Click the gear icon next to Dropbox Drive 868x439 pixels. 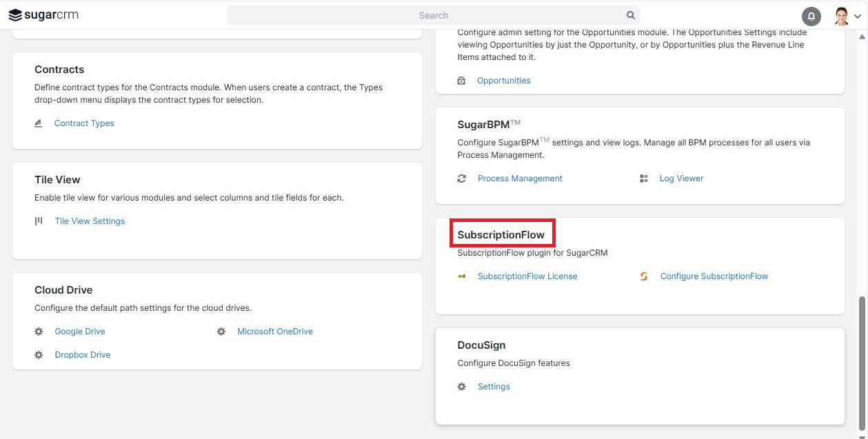tap(39, 354)
